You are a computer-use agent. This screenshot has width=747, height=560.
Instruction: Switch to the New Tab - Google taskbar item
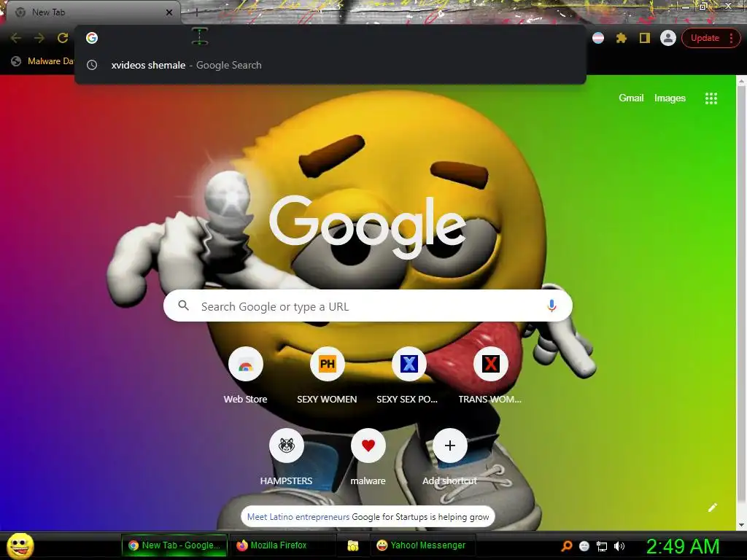175,545
